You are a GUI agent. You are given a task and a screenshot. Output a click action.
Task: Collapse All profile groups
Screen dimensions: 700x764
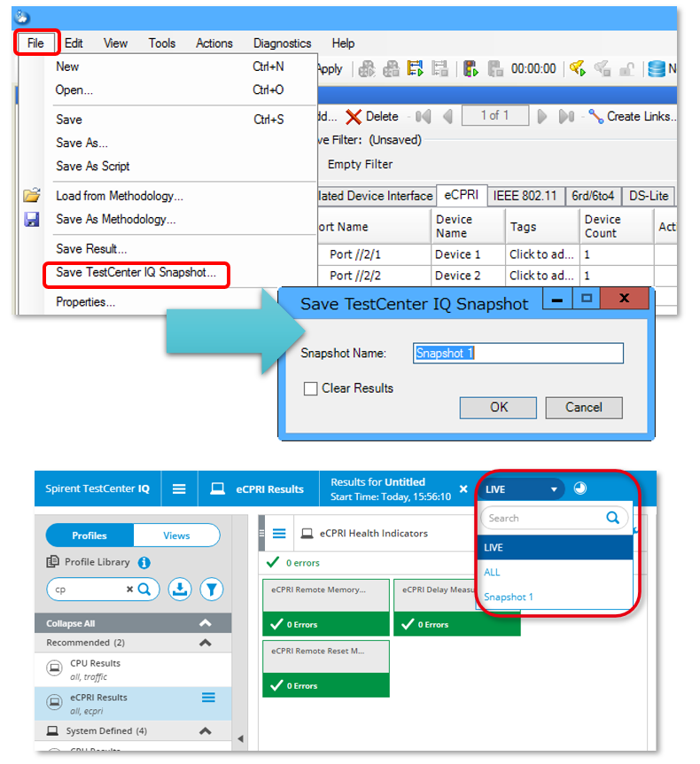pos(133,623)
